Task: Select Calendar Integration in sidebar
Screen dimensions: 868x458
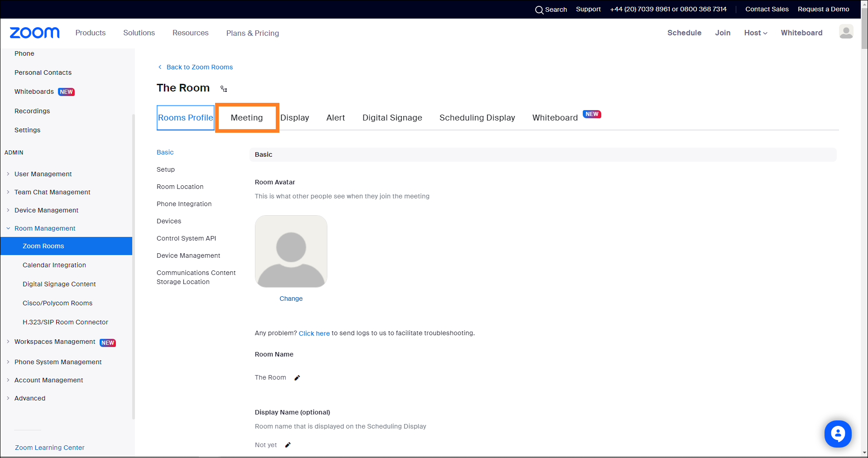Action: point(54,265)
